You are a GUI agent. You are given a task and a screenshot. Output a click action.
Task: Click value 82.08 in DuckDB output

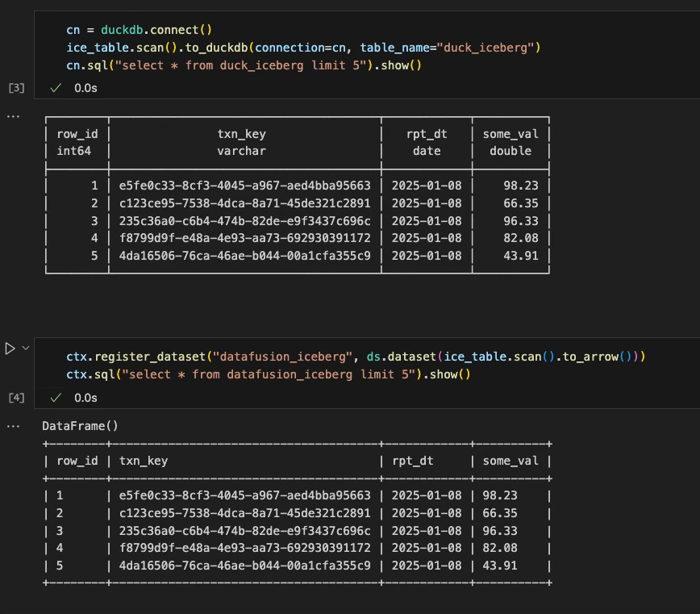coord(521,238)
